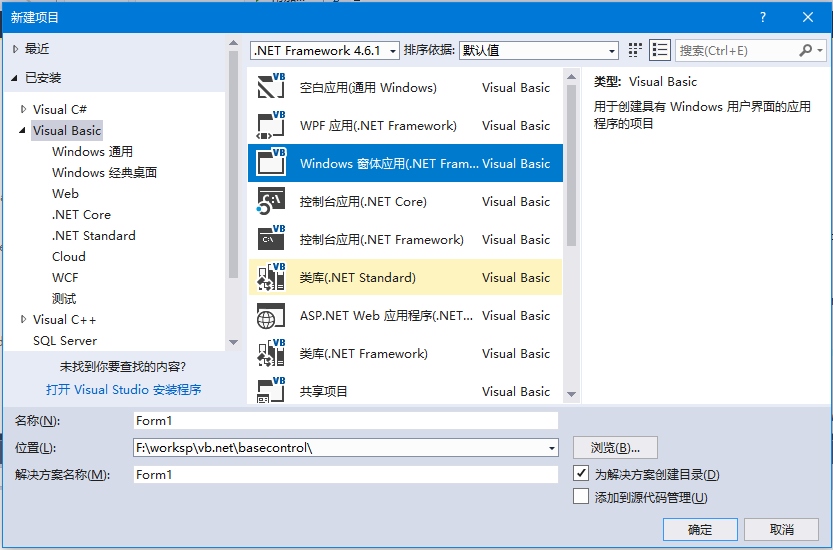Select the Cloud category
The image size is (833, 550).
point(69,257)
